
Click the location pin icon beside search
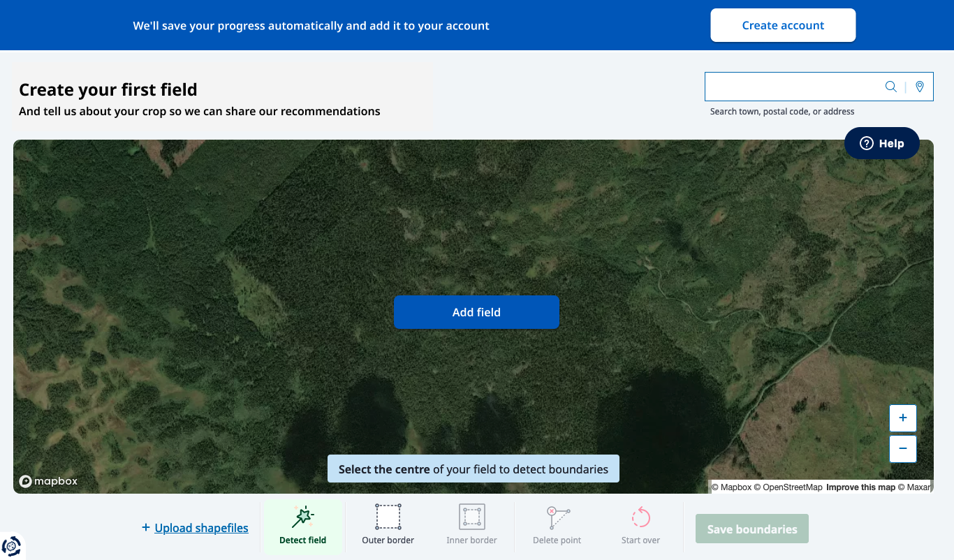click(x=919, y=86)
